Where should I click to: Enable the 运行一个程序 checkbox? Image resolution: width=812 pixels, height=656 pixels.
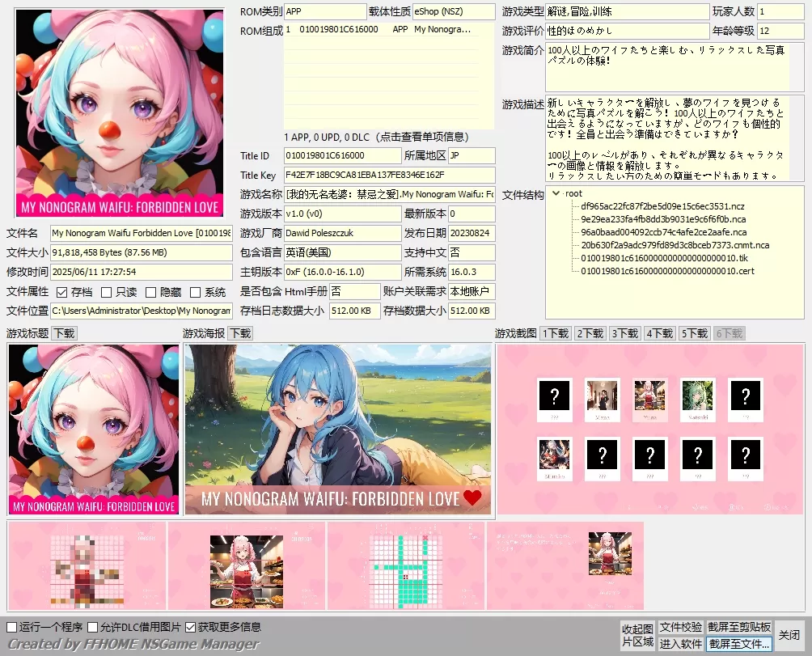pos(11,627)
